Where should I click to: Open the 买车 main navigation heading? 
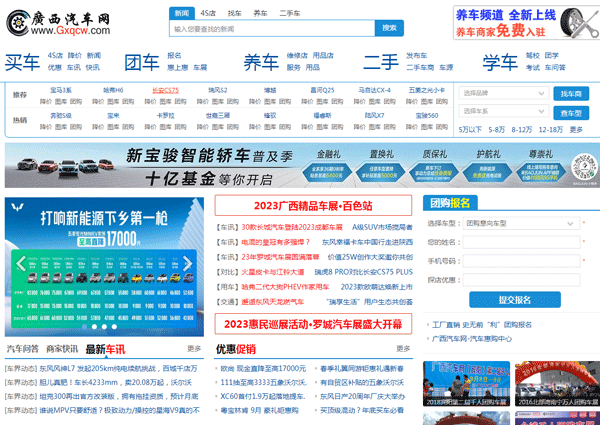22,62
